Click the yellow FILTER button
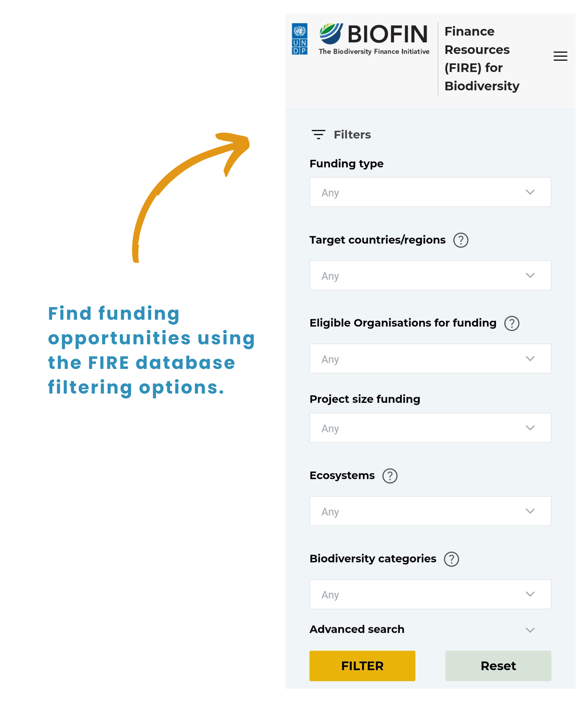The width and height of the screenshot is (588, 702). 362,666
